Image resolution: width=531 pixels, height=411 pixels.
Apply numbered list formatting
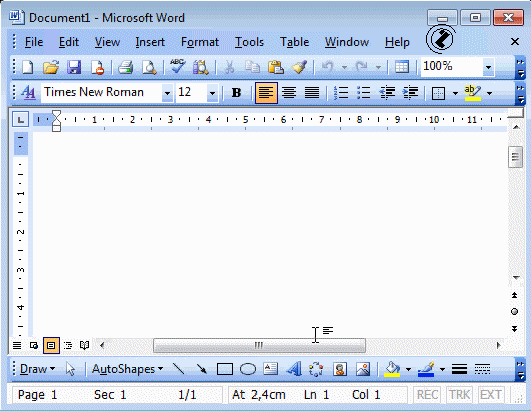pos(341,92)
